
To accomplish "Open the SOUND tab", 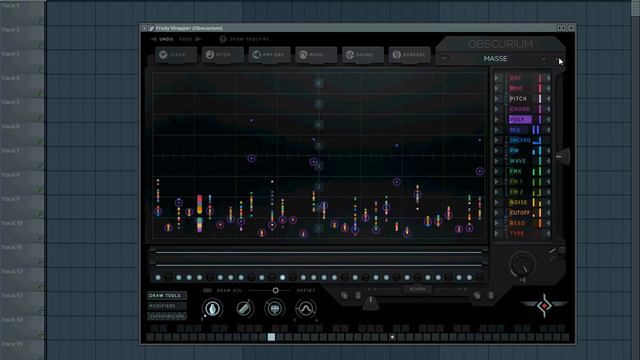I will 363,55.
